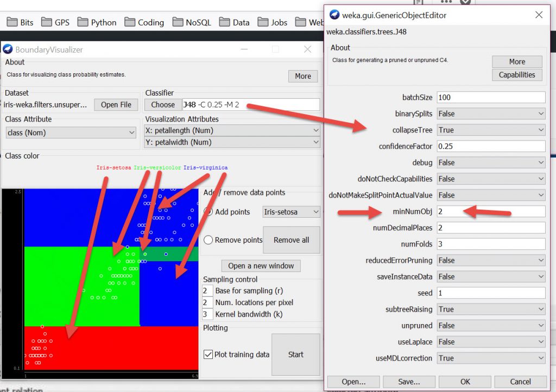Open the Python bookmarks folder

[x=97, y=22]
